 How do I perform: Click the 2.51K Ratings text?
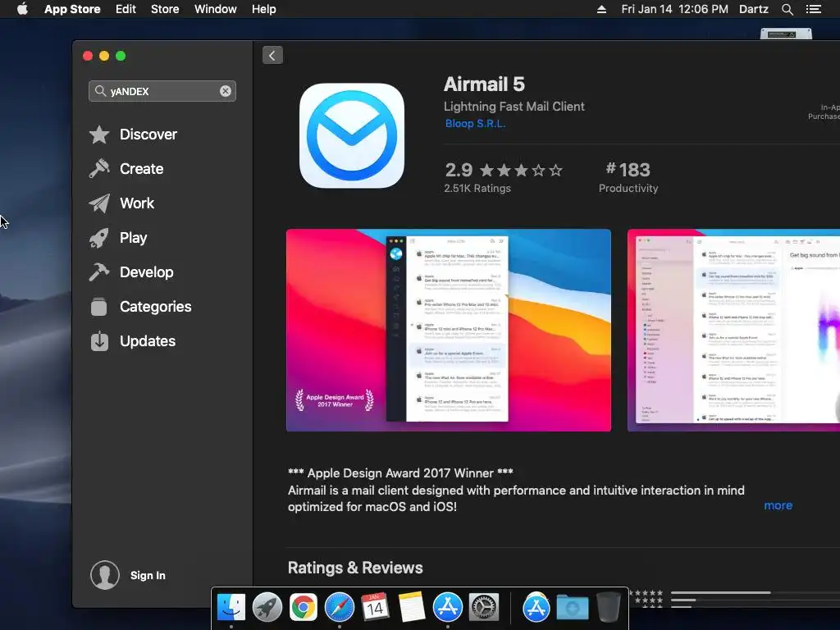[x=477, y=189]
